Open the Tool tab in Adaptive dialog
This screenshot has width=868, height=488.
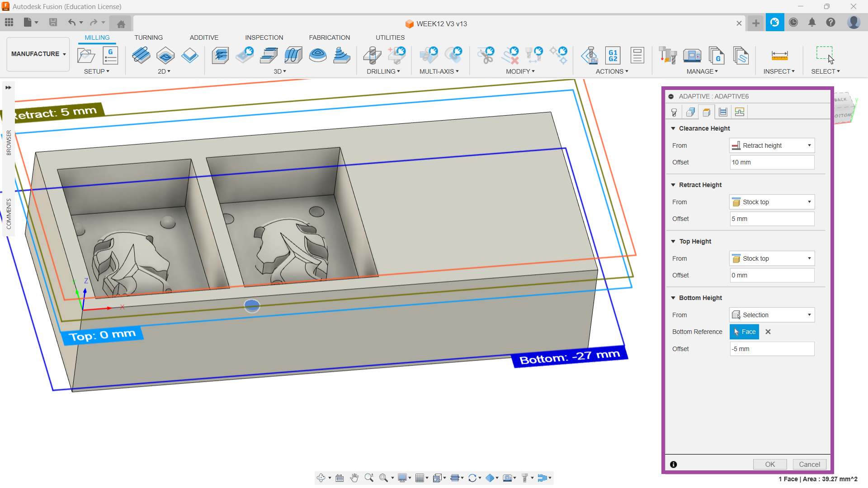pos(674,112)
